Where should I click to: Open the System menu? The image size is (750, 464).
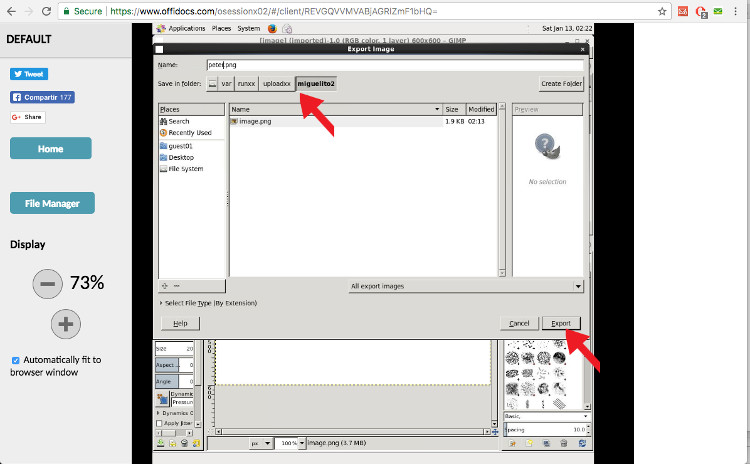pyautogui.click(x=249, y=28)
